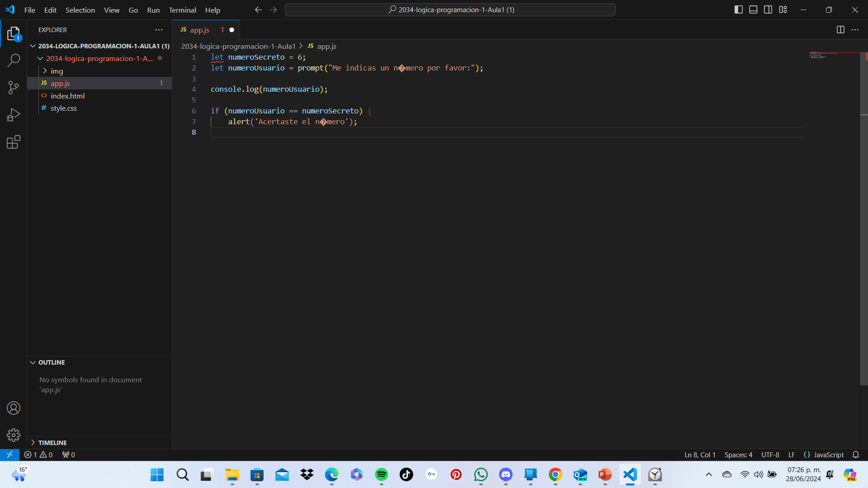Viewport: 868px width, 488px height.
Task: Go back with the navigation arrow
Action: coord(258,9)
